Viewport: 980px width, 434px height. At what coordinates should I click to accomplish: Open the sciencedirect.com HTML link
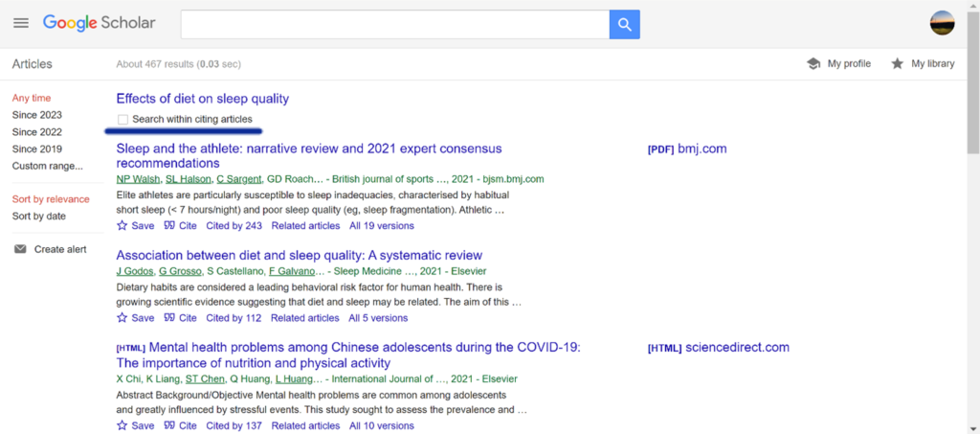coord(718,348)
